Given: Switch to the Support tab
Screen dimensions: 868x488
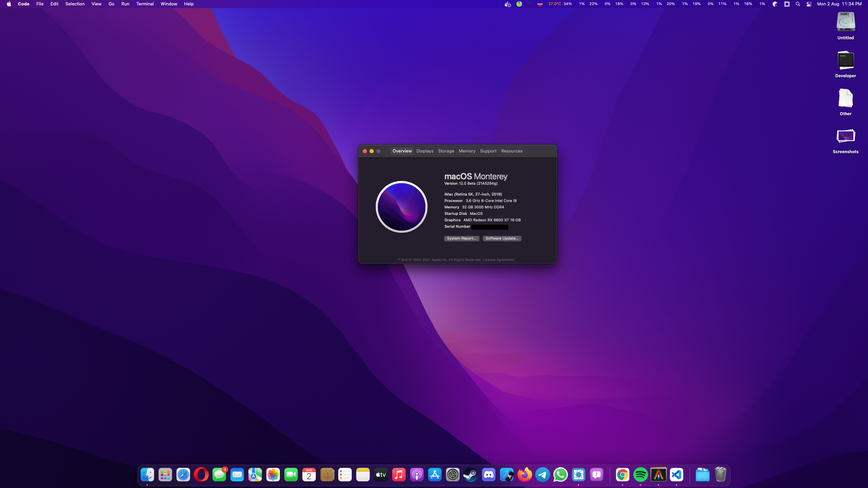Looking at the screenshot, I should [x=488, y=151].
